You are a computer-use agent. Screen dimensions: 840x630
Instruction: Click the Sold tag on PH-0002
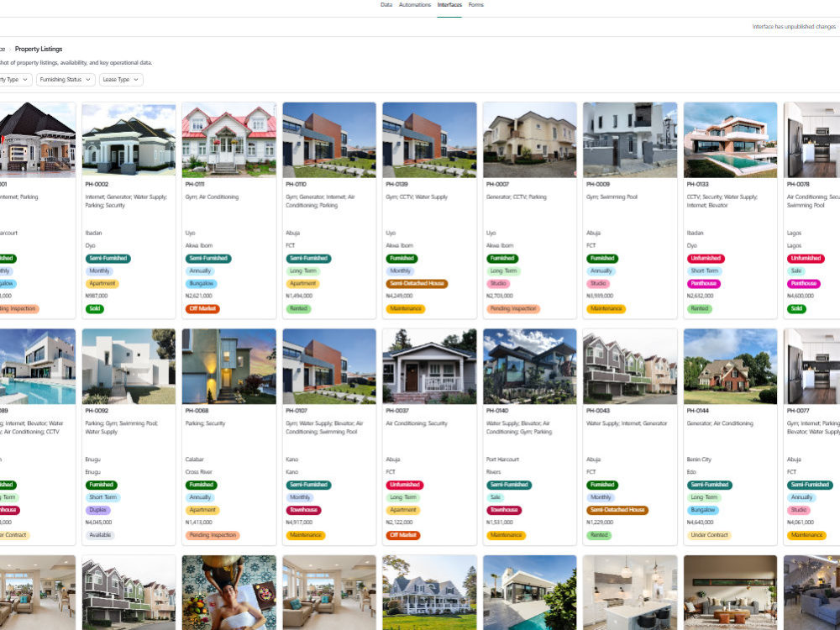click(95, 309)
